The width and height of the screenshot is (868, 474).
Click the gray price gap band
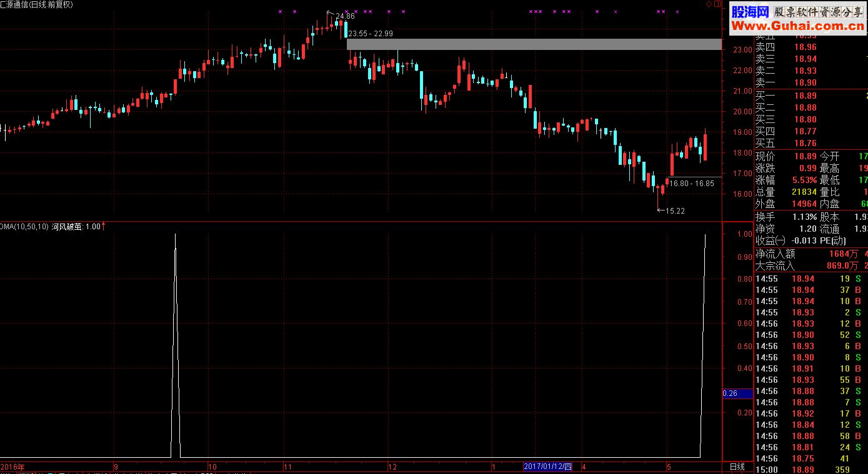tap(534, 44)
